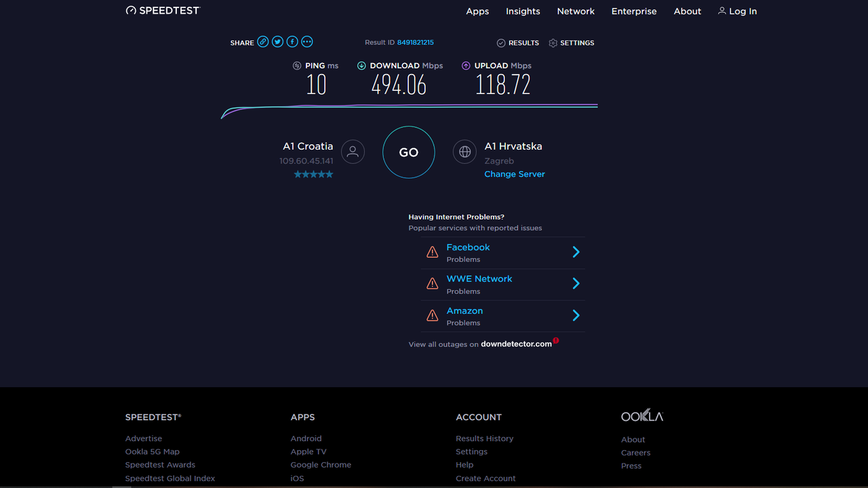Open Facebook outage link
Screen dimensions: 868x488
[x=468, y=247]
